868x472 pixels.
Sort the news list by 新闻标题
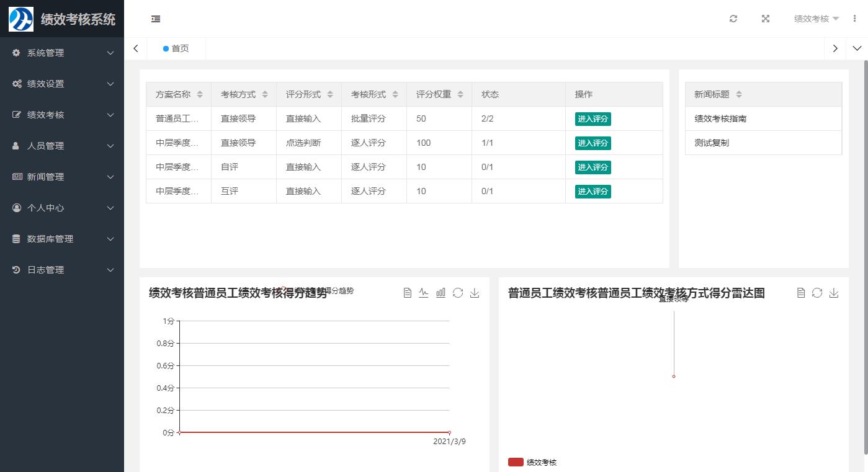point(739,94)
